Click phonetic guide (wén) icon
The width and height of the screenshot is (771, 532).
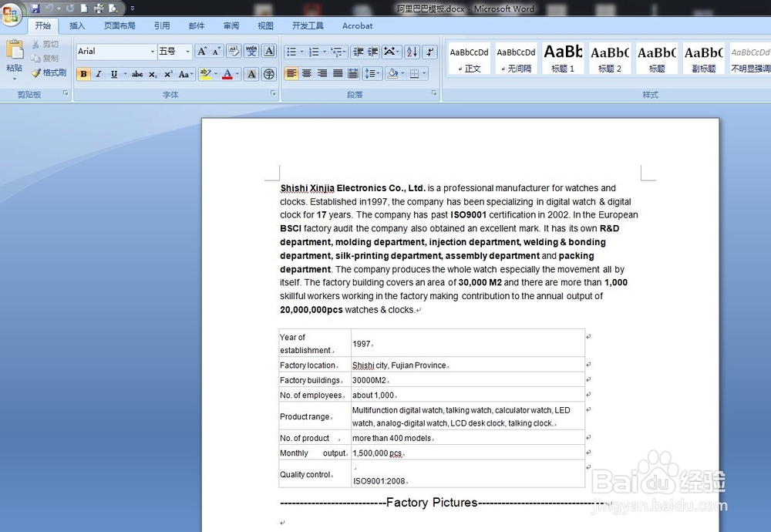[x=252, y=51]
